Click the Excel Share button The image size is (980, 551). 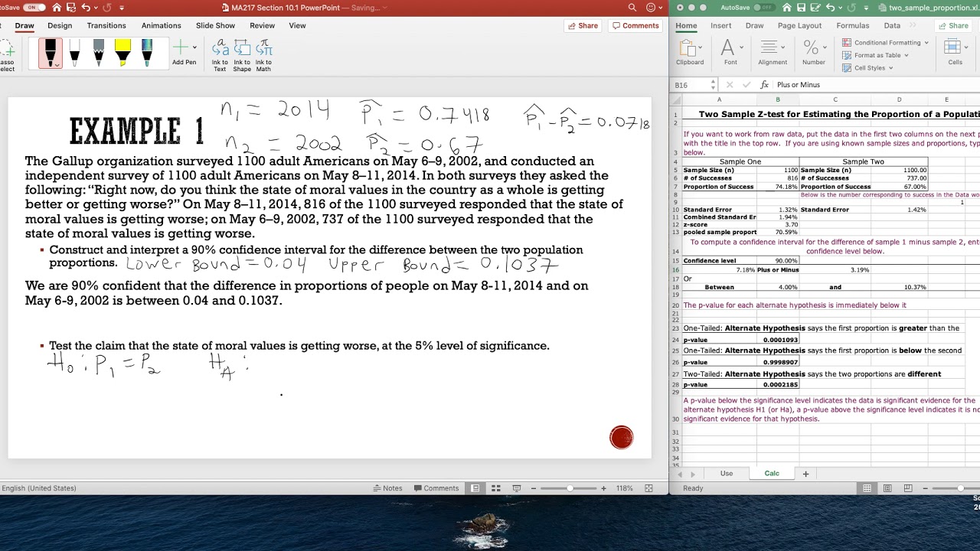(x=953, y=25)
